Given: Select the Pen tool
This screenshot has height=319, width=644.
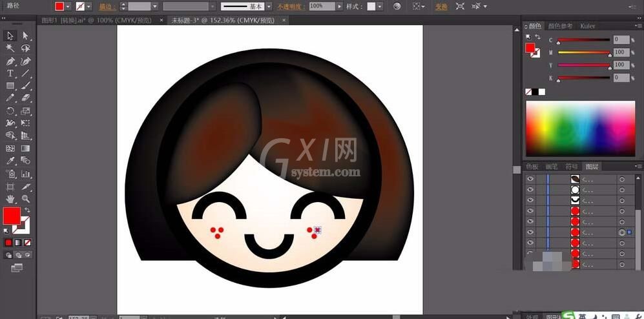Looking at the screenshot, I should point(10,61).
